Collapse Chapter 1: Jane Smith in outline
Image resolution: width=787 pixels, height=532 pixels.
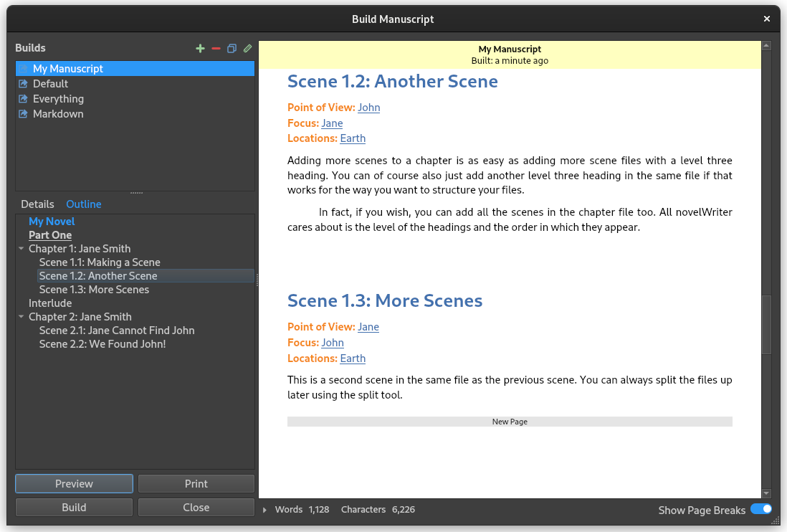pyautogui.click(x=21, y=248)
